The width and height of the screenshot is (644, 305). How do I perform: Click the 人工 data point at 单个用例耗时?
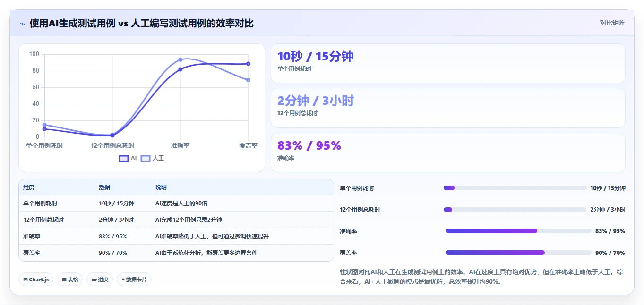tap(44, 125)
